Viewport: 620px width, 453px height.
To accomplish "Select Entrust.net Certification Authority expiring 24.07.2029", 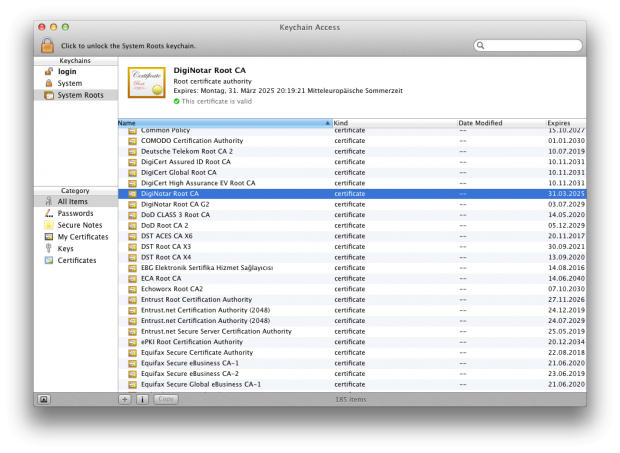I will 205,321.
